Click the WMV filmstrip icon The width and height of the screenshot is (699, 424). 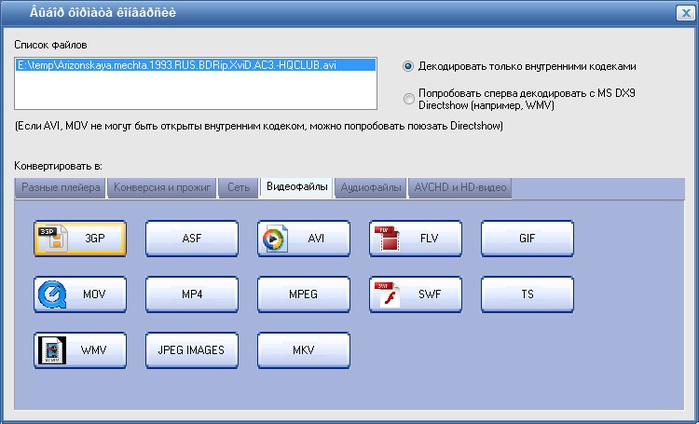point(52,350)
